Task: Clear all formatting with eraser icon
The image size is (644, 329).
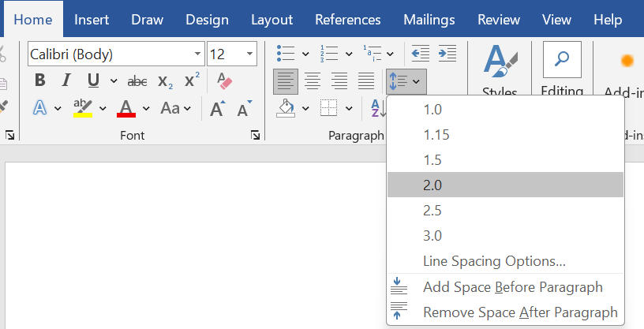Action: (x=224, y=81)
